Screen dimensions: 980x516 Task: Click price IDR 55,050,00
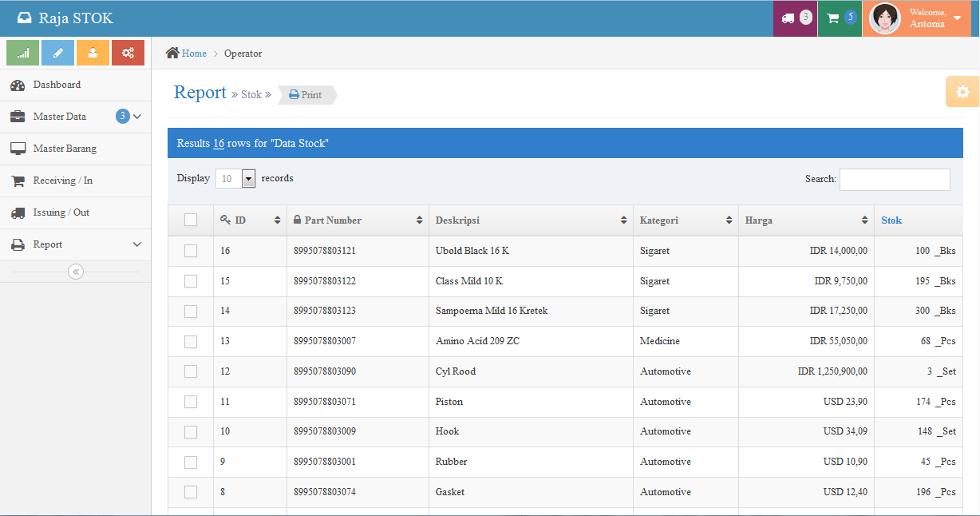tap(839, 341)
